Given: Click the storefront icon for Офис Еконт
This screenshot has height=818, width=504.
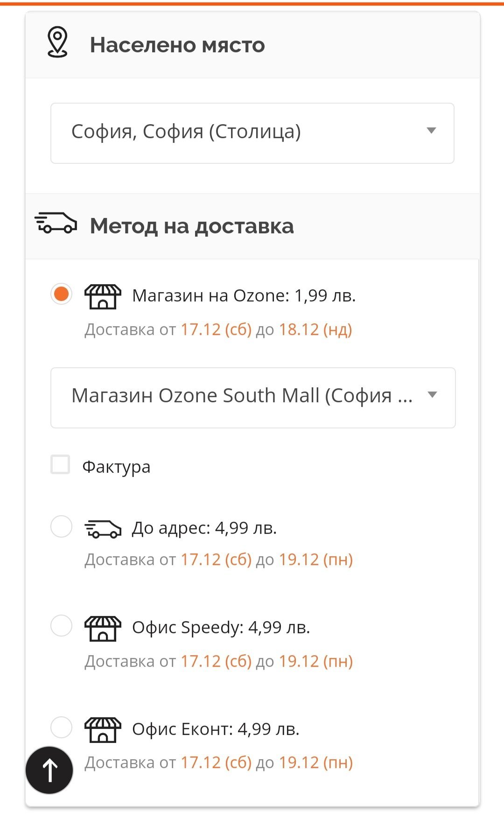Looking at the screenshot, I should point(103,730).
